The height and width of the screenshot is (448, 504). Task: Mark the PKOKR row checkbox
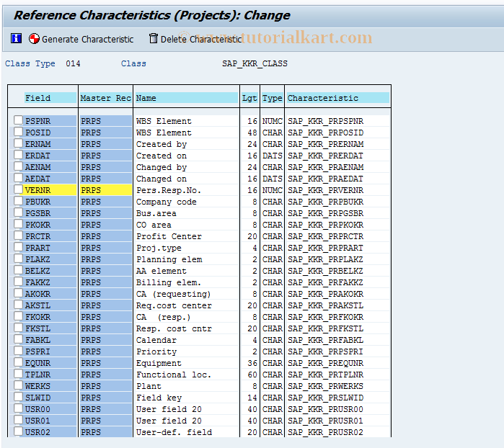point(18,224)
